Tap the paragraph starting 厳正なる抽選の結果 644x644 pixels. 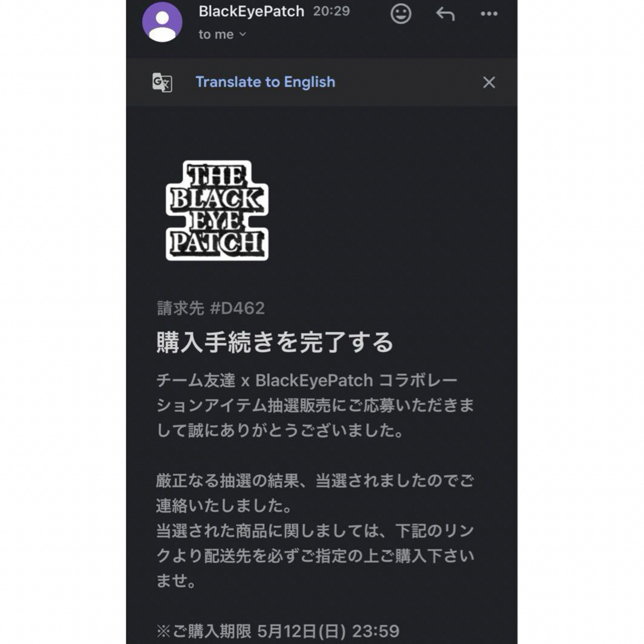pyautogui.click(x=315, y=493)
